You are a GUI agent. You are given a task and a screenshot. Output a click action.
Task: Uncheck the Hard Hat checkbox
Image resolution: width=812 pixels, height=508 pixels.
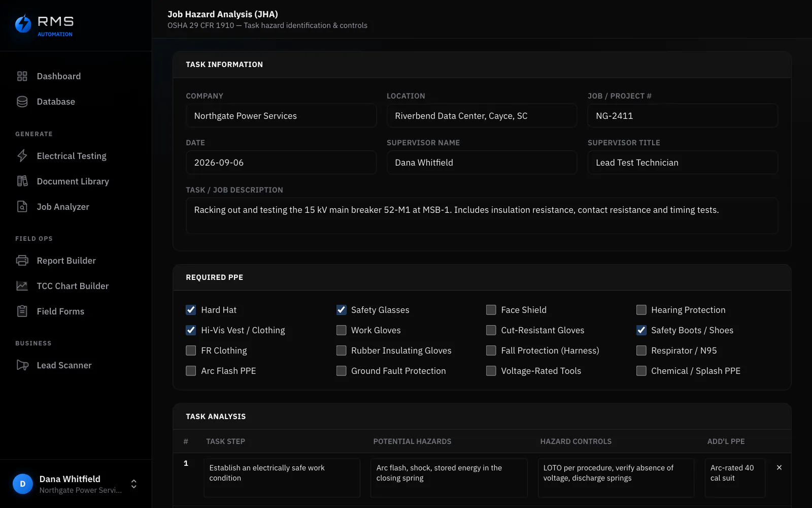click(x=191, y=310)
